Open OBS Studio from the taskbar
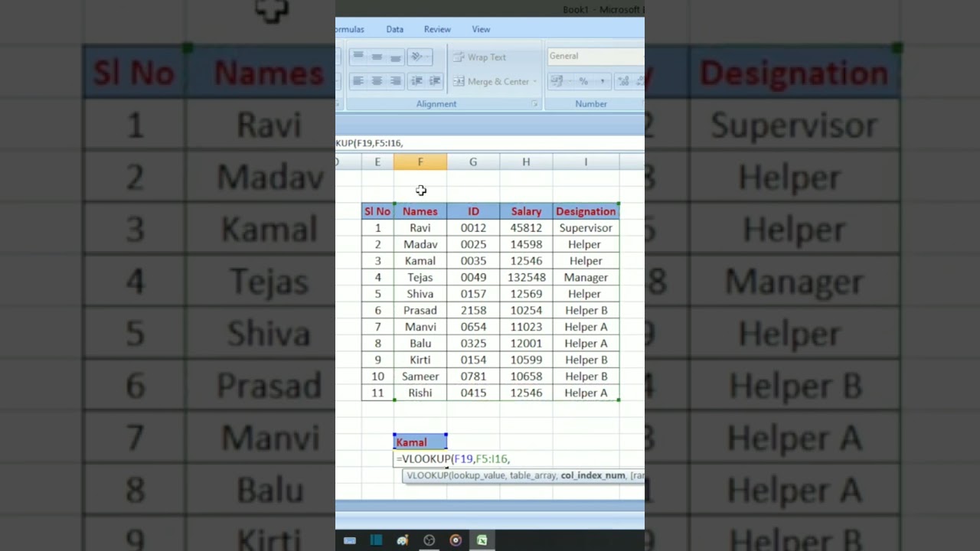Viewport: 980px width, 551px height. tap(429, 540)
